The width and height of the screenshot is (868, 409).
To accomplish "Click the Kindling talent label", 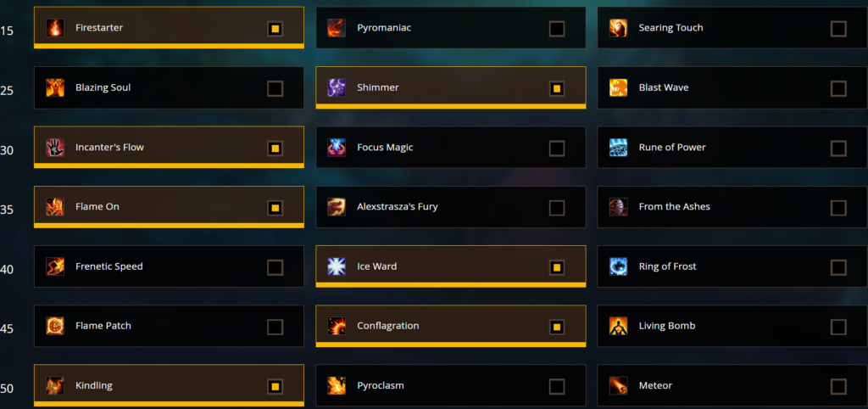I will (x=93, y=386).
